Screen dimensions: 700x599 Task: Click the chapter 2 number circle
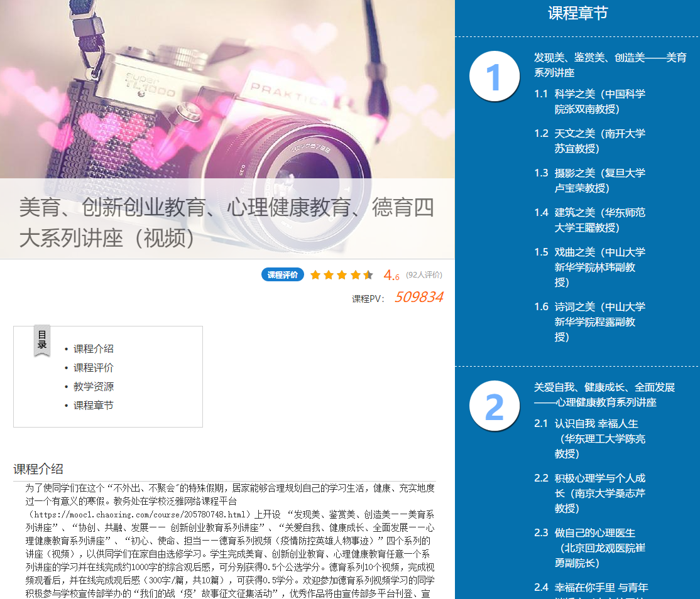click(x=494, y=406)
